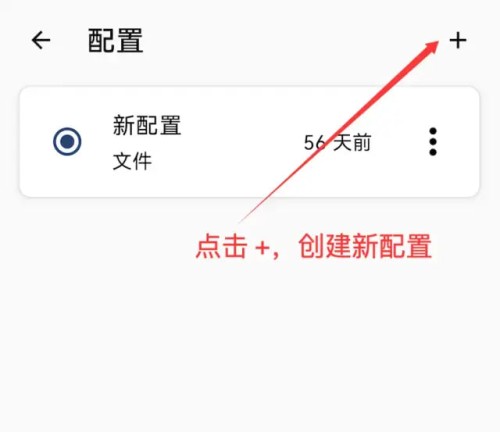
Task: Click the 56 天前 timestamp
Action: point(337,143)
